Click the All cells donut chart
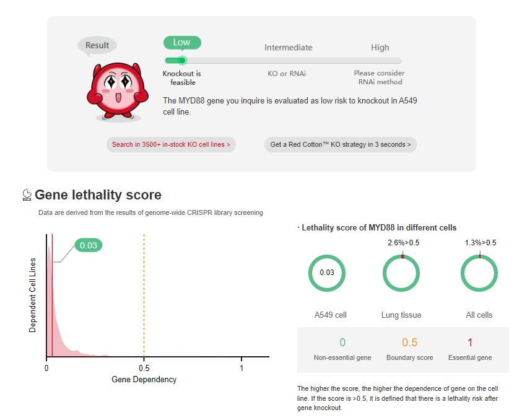Image resolution: width=522 pixels, height=420 pixels. [479, 273]
